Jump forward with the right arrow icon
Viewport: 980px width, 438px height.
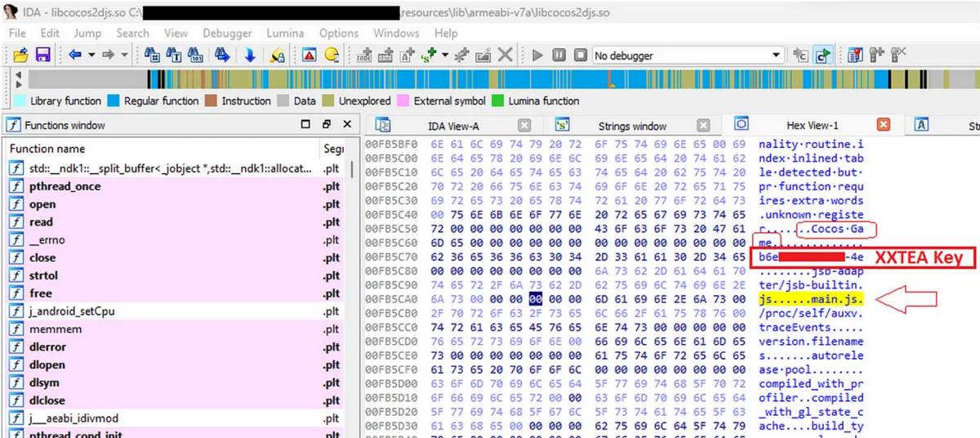pos(108,56)
